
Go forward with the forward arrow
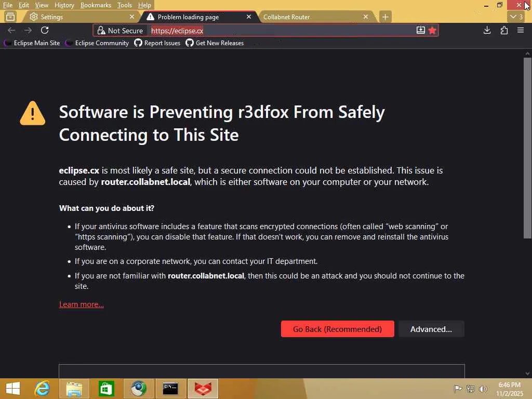28,30
